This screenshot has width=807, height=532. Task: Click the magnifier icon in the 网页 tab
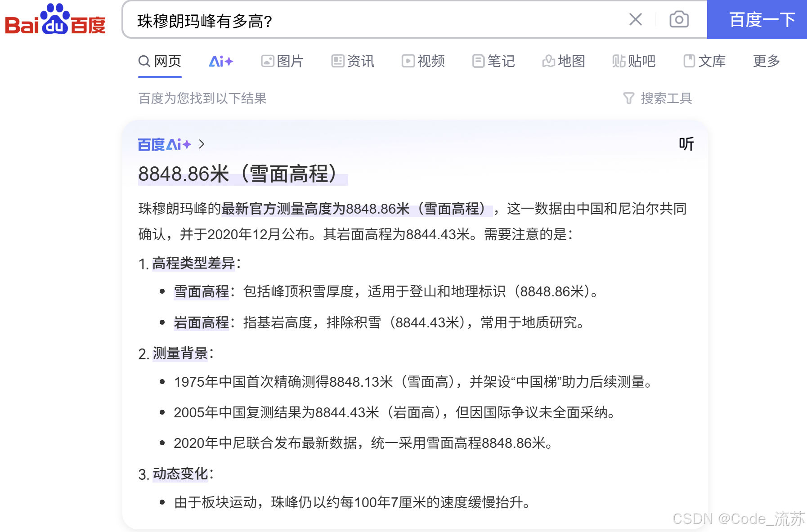pos(144,61)
